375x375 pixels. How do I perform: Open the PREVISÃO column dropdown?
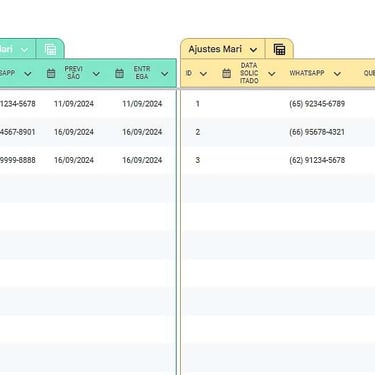tap(96, 74)
